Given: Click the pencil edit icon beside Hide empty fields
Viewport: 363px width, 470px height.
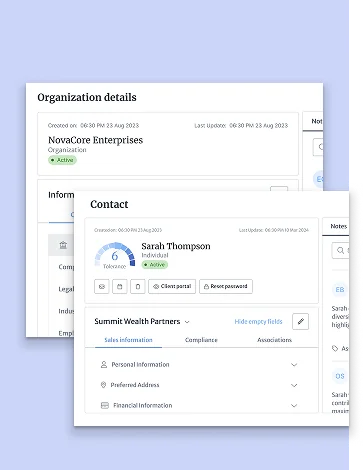Looking at the screenshot, I should (300, 321).
